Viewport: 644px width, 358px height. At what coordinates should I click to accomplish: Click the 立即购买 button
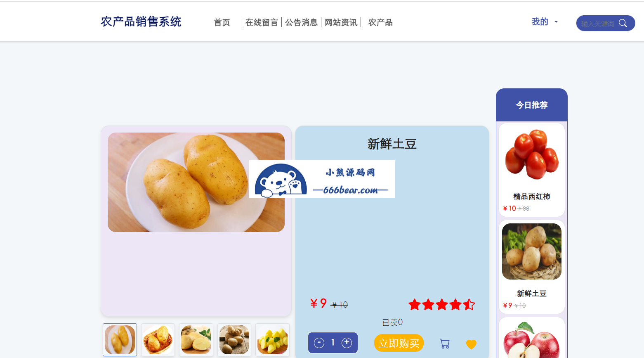(399, 343)
